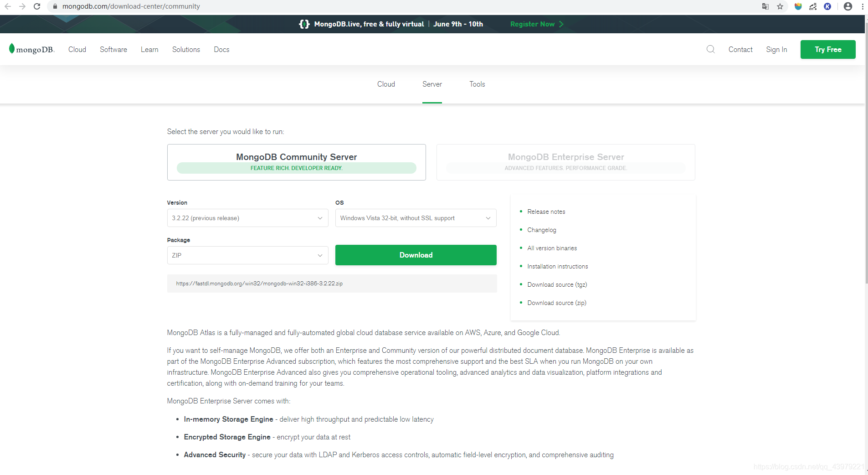Click the green Download button

click(x=416, y=255)
